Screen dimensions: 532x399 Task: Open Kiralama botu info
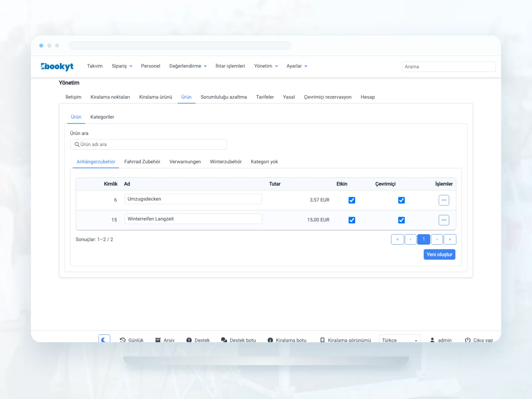[287, 340]
